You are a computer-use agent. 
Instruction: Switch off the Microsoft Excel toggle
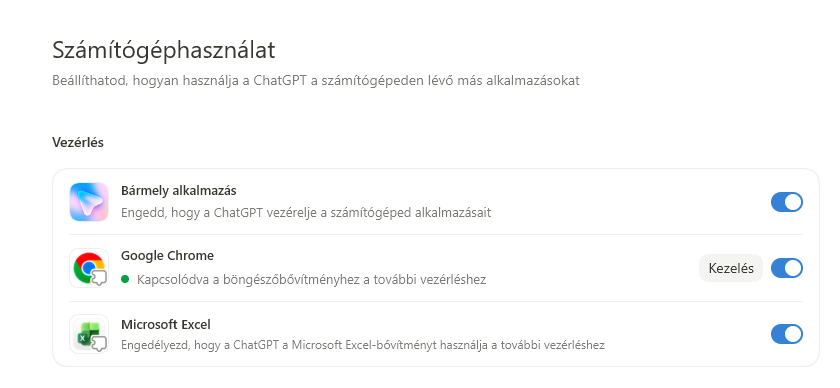(787, 334)
